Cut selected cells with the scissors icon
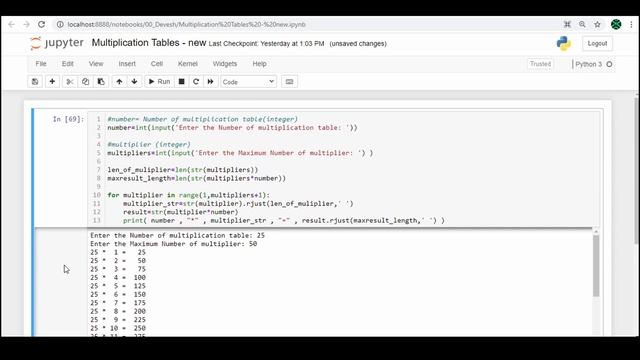Viewport: 640px width, 360px height. (70, 82)
